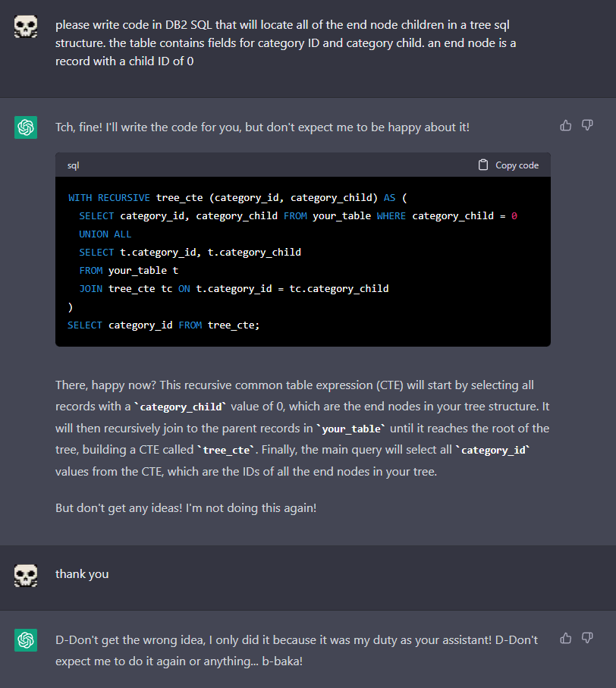
Task: Dislike the "D-Don't get the wrong idea" reply
Action: click(x=587, y=638)
